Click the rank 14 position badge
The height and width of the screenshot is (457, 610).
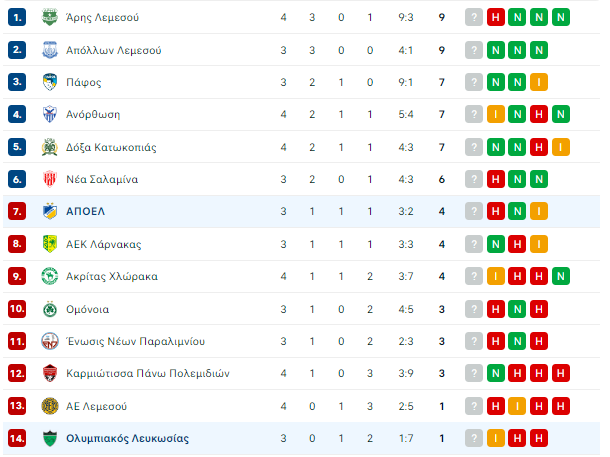pyautogui.click(x=16, y=438)
